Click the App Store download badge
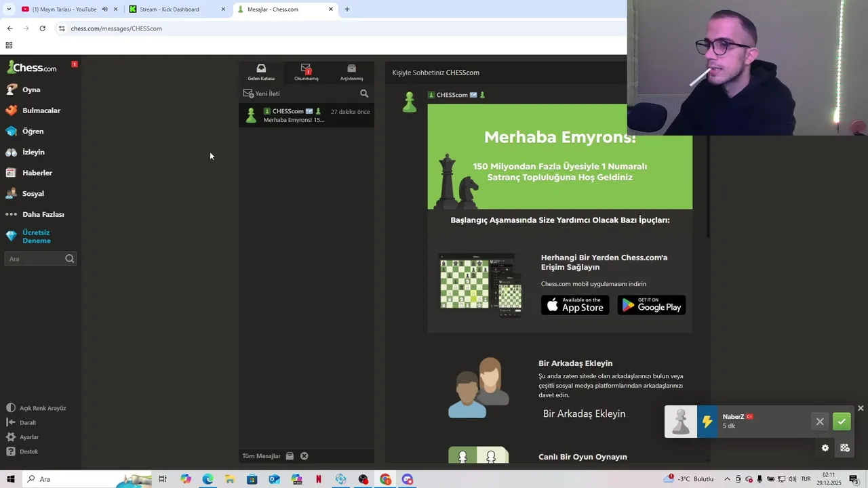The image size is (868, 488). [x=575, y=305]
